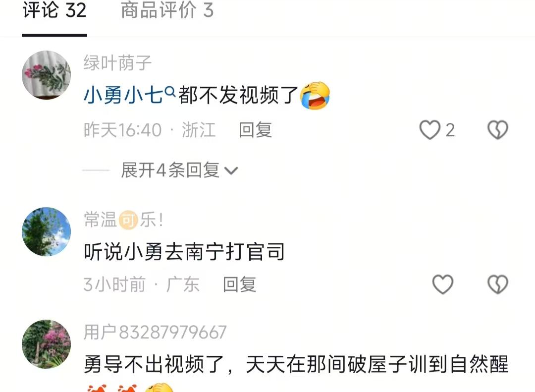
Task: Switch to 评论 32 tab
Action: (x=54, y=10)
